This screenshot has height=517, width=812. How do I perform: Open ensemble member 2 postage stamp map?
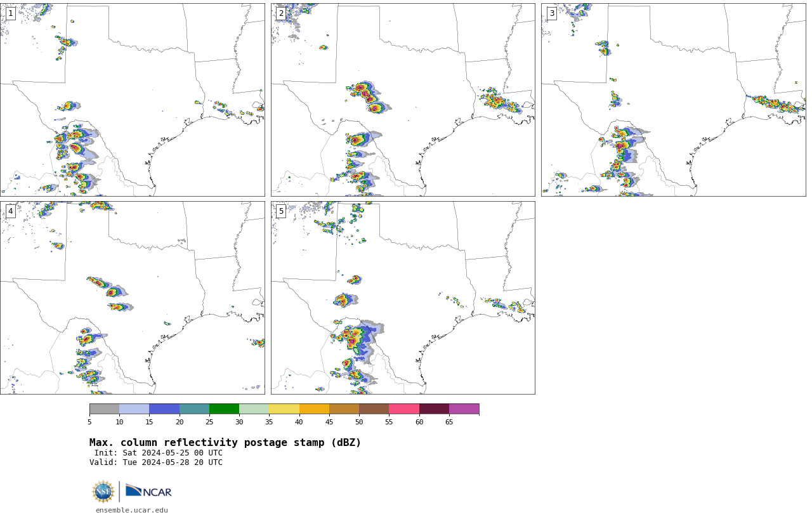tap(403, 100)
